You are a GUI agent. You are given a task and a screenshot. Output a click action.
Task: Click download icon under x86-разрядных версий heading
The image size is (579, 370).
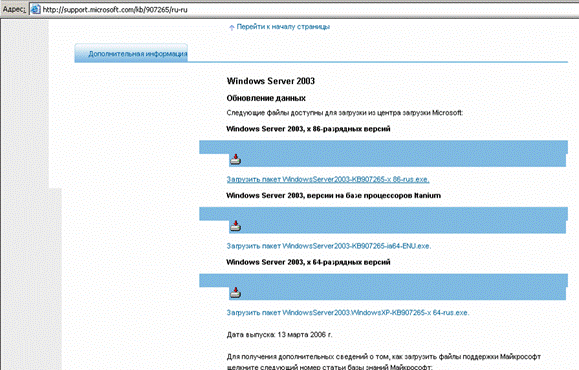pos(236,159)
